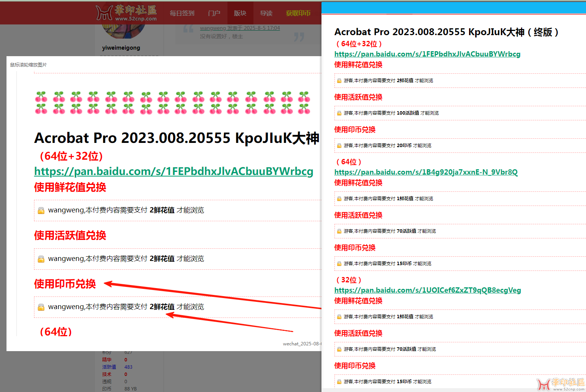Click lock icon in wangweng row under 使用印币兑换
The width and height of the screenshot is (586, 392).
[41, 307]
